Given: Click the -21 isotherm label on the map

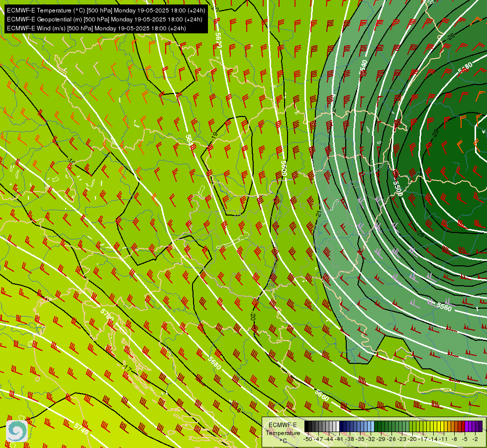Looking at the screenshot, I should click(319, 214).
